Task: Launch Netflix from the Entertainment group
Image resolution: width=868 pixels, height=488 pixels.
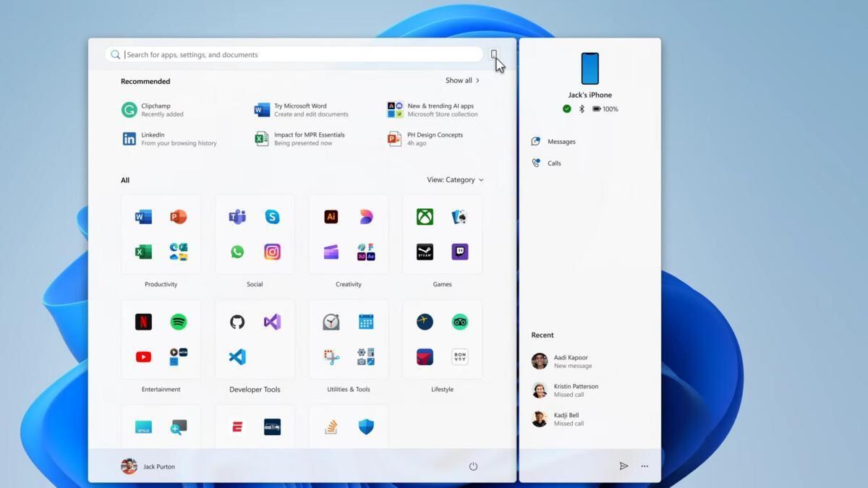Action: coord(143,322)
